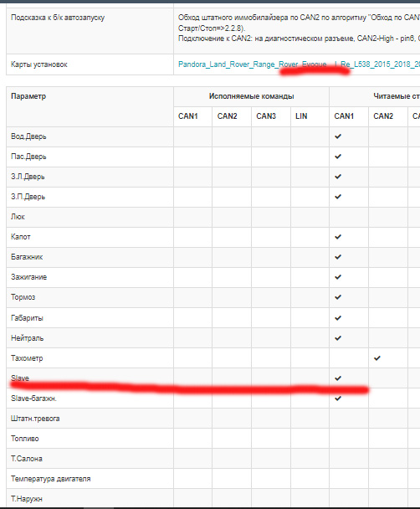Click the CAN3 header under executable commands
Viewport: 420px width, 509px height.
266,116
